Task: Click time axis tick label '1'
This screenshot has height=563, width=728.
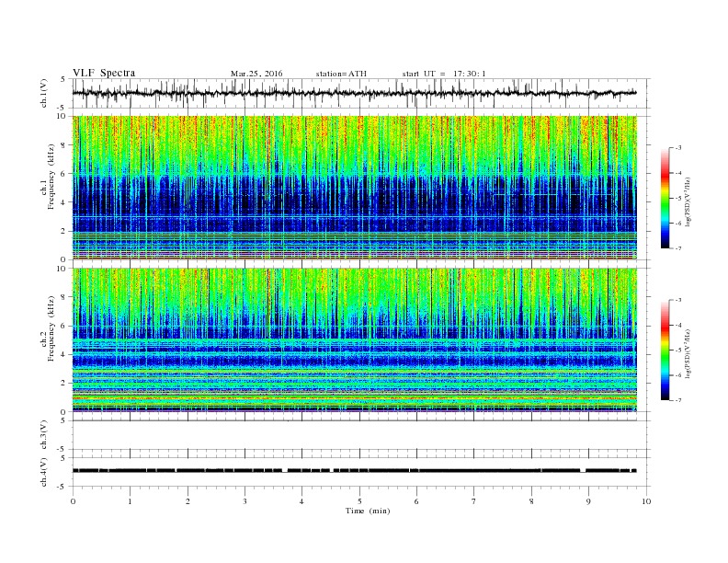Action: point(130,501)
